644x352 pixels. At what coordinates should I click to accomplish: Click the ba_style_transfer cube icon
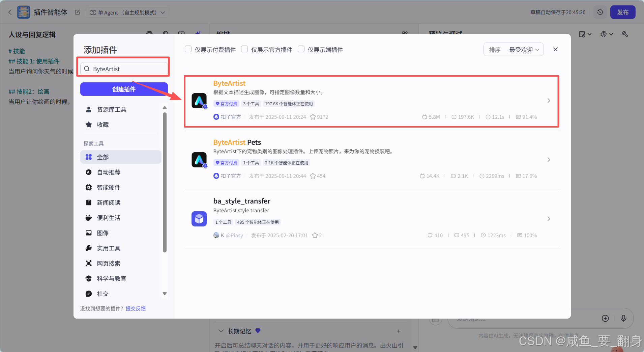[x=199, y=219]
